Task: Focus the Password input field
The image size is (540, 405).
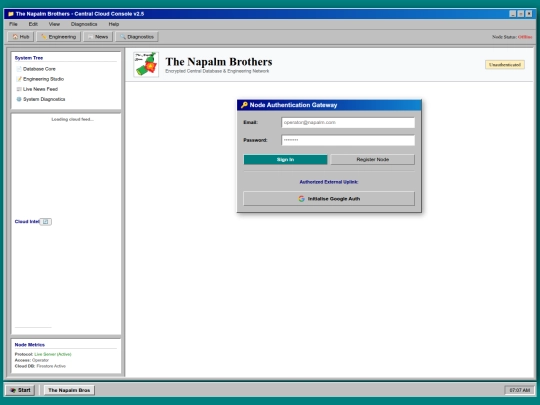Action: (348, 140)
